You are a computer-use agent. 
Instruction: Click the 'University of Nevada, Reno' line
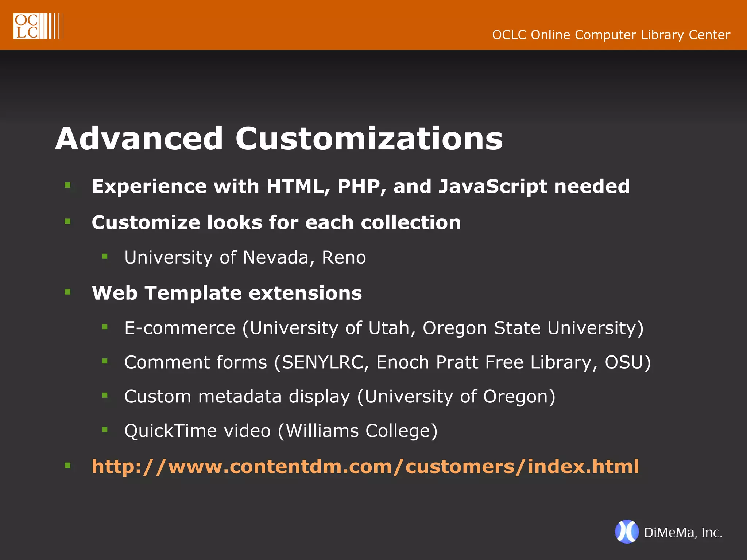point(245,257)
